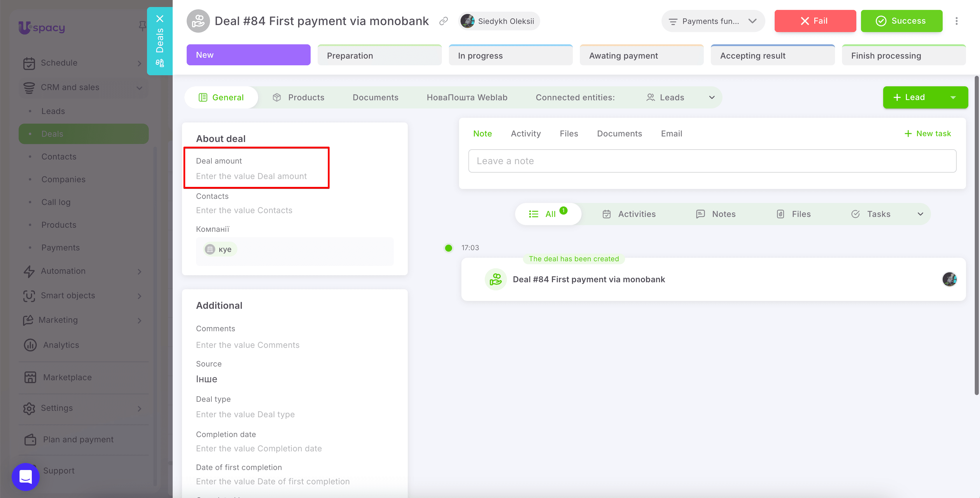Close the Deals side panel X
Screen dimensions: 980x498
[x=160, y=19]
